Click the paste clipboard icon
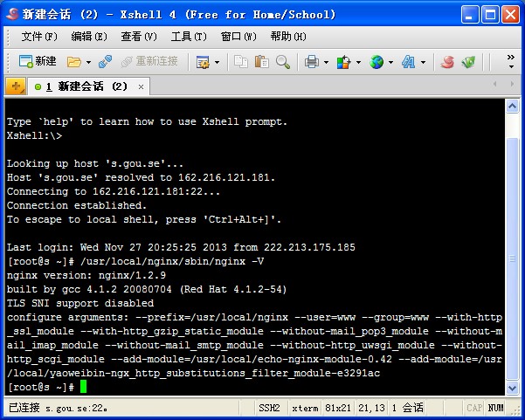The height and width of the screenshot is (420, 525). [x=261, y=62]
